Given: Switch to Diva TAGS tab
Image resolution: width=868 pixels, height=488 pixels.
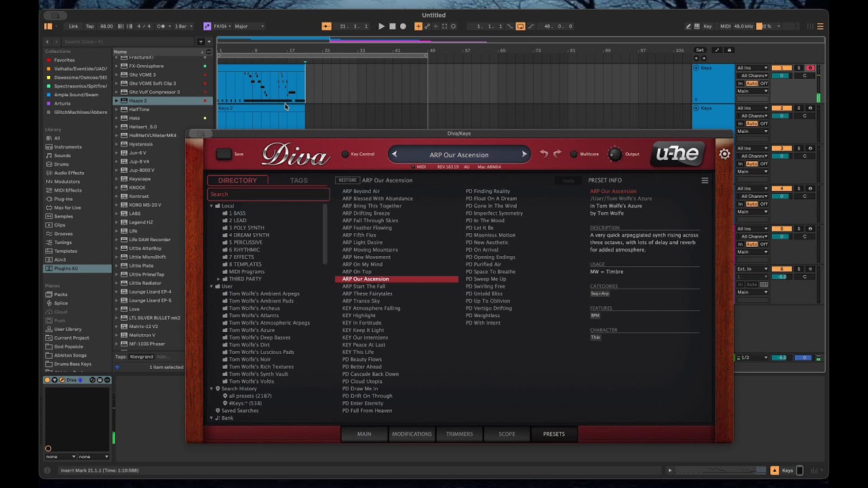Looking at the screenshot, I should coord(298,180).
